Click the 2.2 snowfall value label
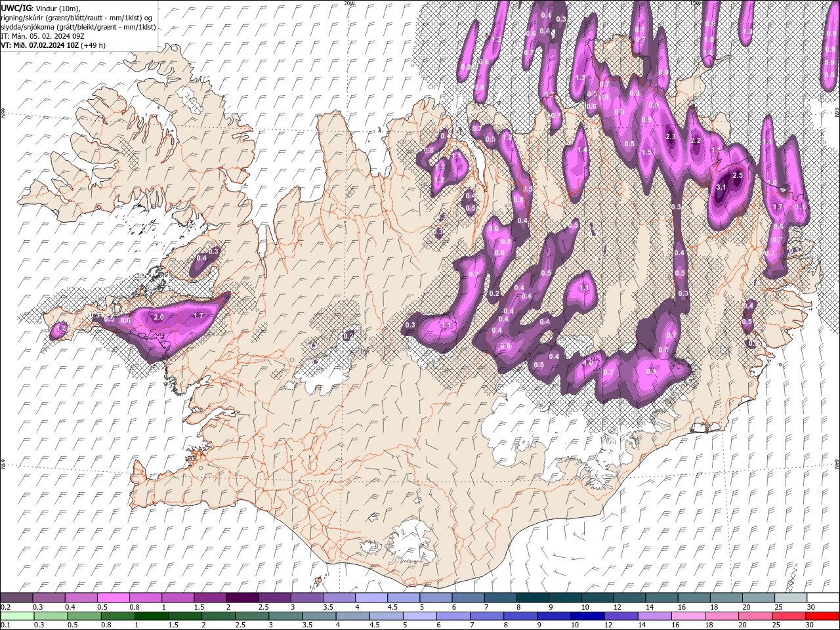Screen dimensions: 840x630 696,140
